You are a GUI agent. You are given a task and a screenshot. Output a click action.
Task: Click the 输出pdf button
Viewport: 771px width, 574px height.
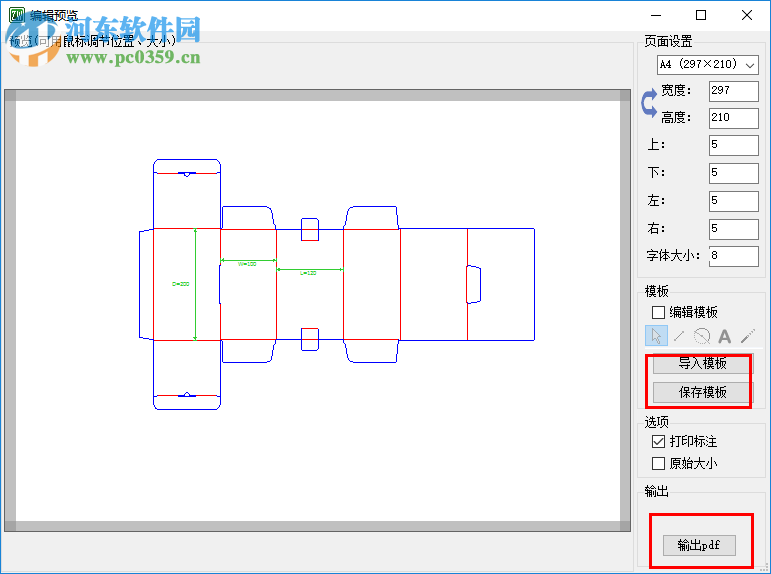pos(699,545)
